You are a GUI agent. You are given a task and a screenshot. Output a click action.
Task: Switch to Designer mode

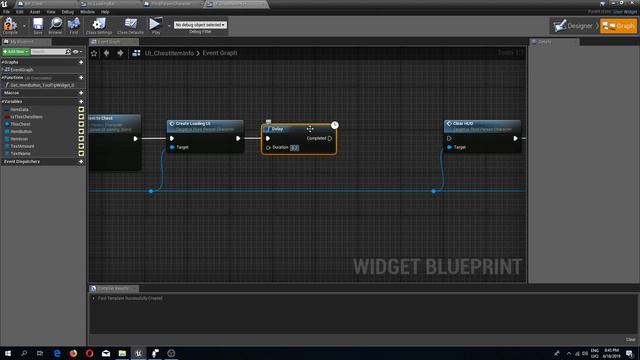click(x=574, y=26)
